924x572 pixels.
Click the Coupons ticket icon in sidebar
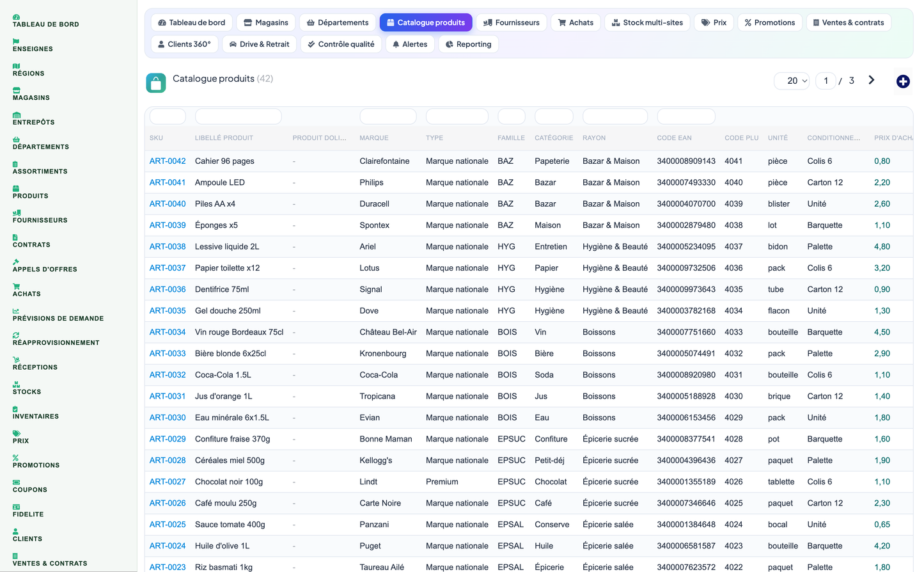tap(16, 482)
